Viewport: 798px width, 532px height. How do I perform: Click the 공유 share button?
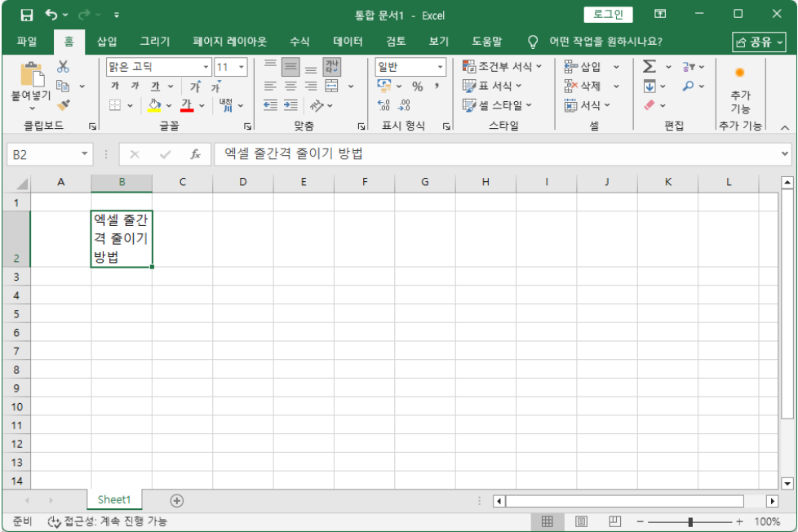(758, 42)
